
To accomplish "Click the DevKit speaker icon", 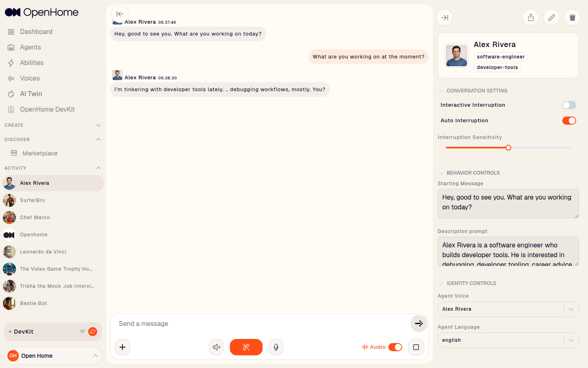I will click(x=11, y=110).
